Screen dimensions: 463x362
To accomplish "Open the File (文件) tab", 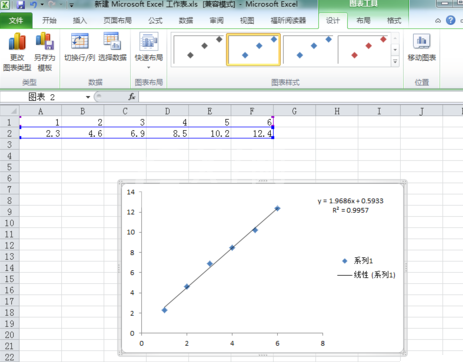I will [x=16, y=21].
